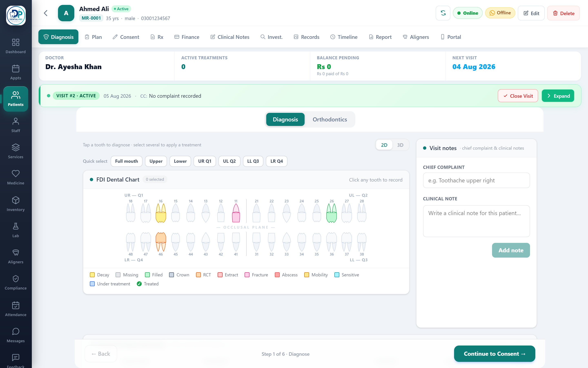Switch chart to 2D view
The image size is (588, 368).
384,145
